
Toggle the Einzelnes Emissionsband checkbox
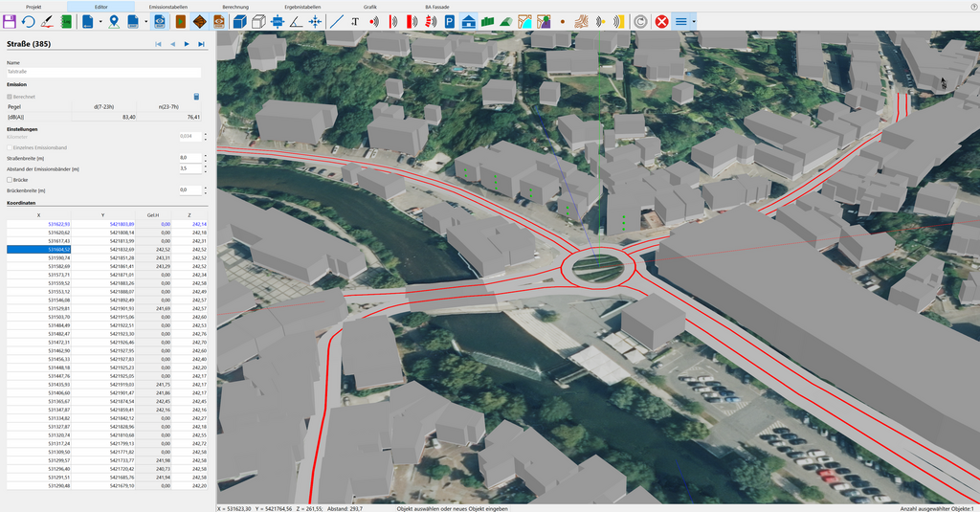(10, 146)
